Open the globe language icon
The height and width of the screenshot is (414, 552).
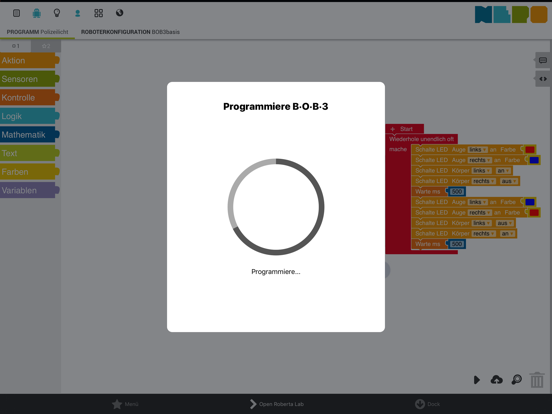[x=120, y=13]
